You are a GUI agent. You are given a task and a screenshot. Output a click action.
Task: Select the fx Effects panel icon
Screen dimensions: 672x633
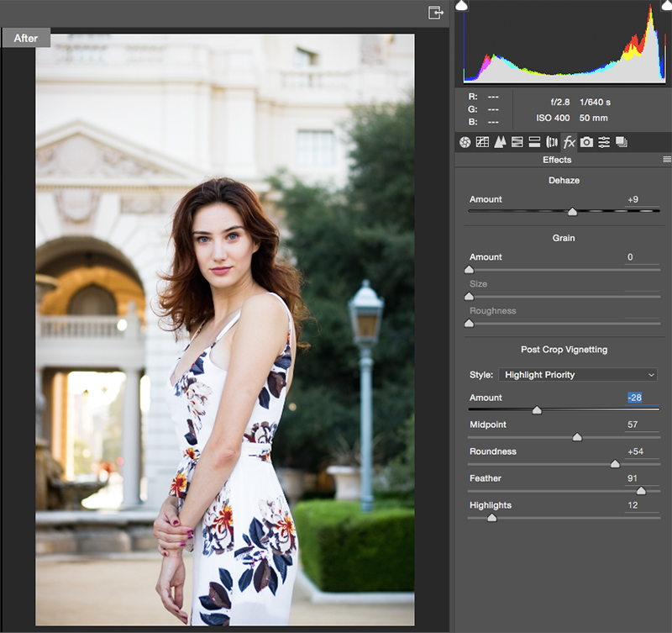point(570,142)
